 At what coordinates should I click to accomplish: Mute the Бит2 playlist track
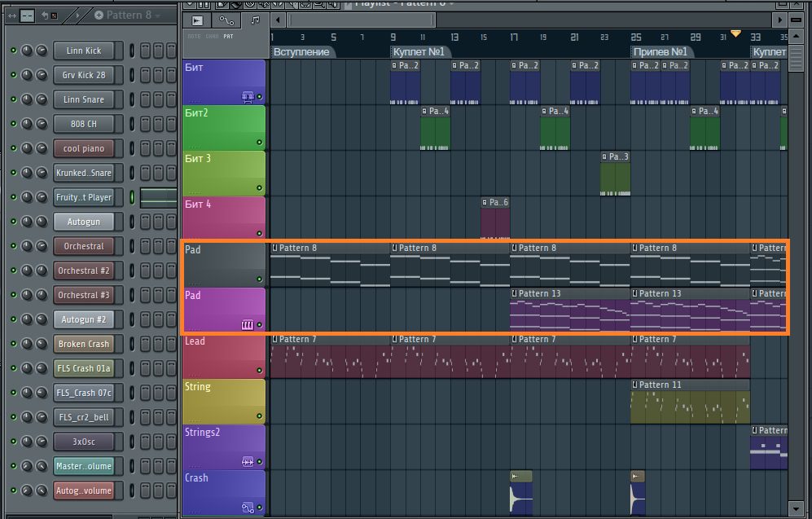pyautogui.click(x=260, y=143)
